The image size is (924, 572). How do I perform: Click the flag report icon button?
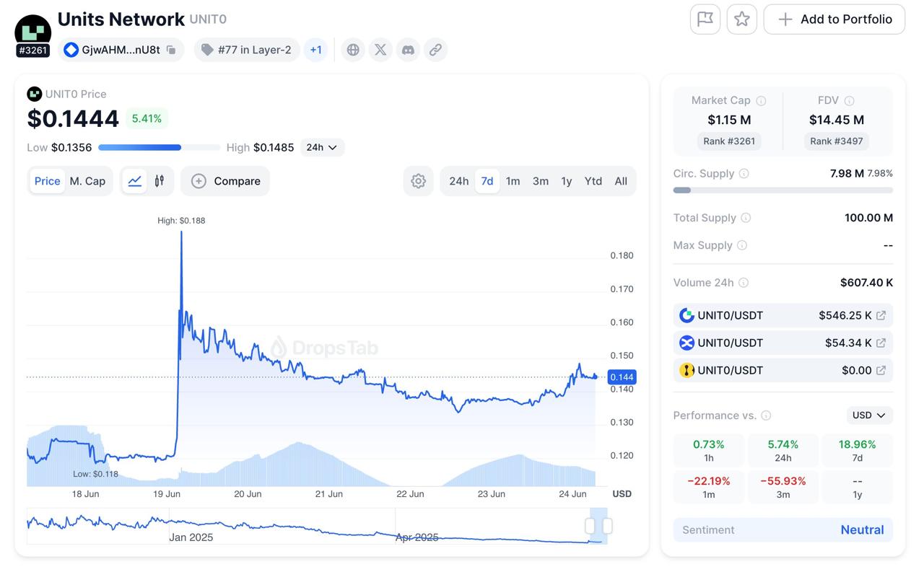[x=705, y=19]
